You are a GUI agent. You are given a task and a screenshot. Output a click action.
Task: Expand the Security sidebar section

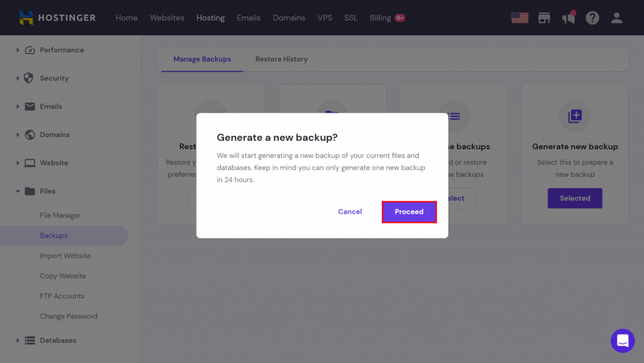(x=18, y=78)
